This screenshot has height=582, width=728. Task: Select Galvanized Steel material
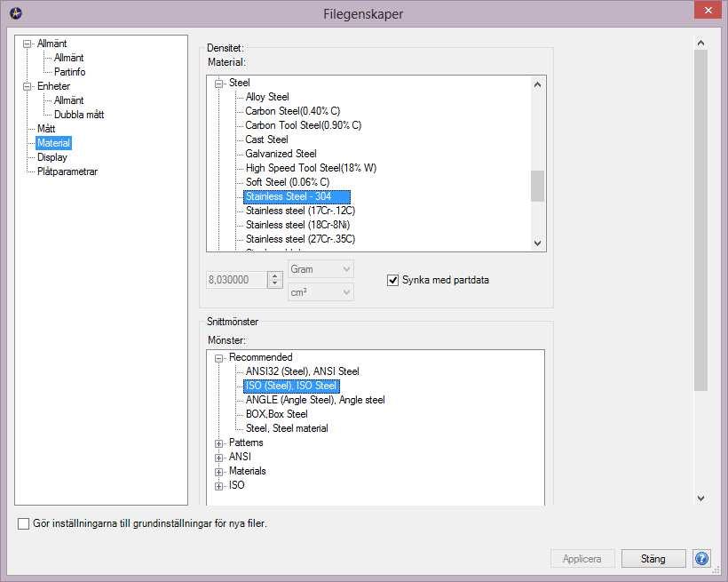click(281, 154)
